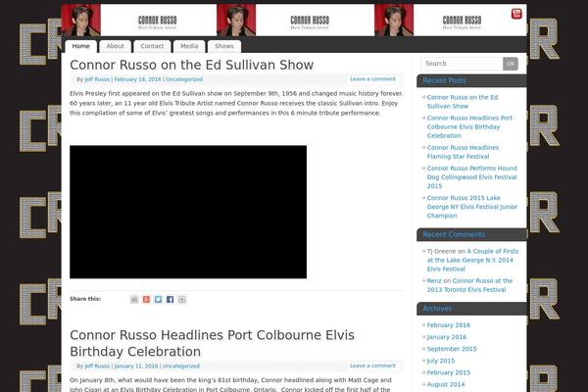The image size is (588, 392).
Task: Open the Media tab
Action: [x=189, y=46]
